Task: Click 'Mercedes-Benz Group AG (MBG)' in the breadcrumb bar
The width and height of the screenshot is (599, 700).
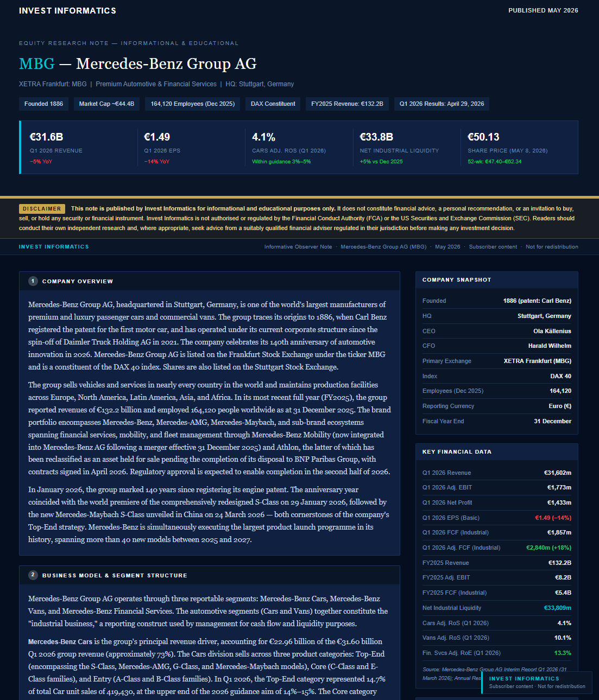Action: pyautogui.click(x=383, y=247)
